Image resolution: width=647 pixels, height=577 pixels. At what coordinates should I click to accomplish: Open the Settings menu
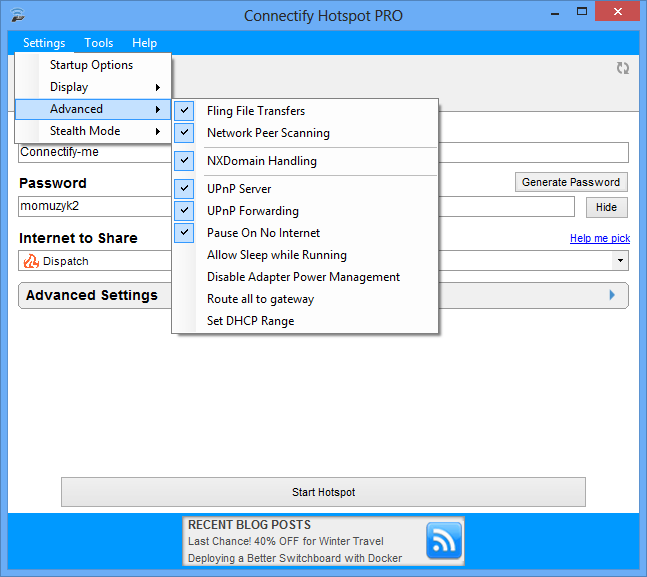(x=44, y=43)
